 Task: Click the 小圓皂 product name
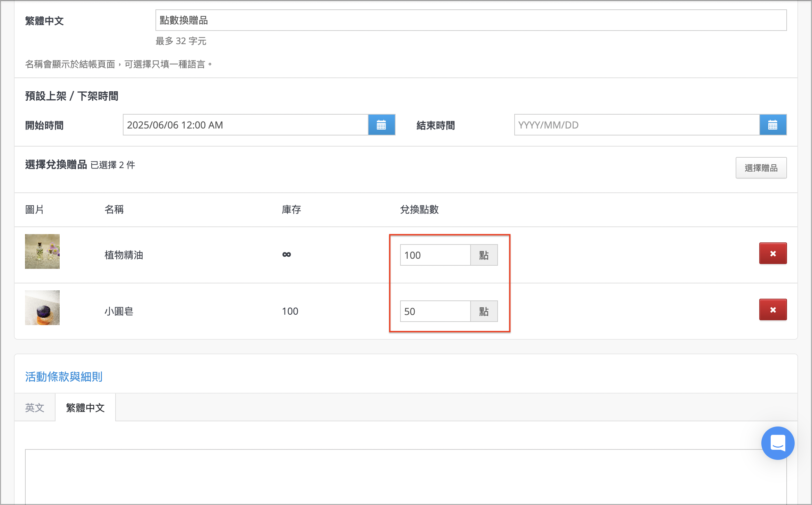pos(119,311)
